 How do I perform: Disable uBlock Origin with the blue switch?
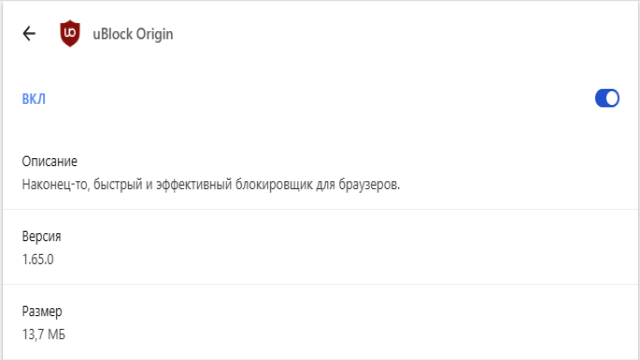(607, 98)
